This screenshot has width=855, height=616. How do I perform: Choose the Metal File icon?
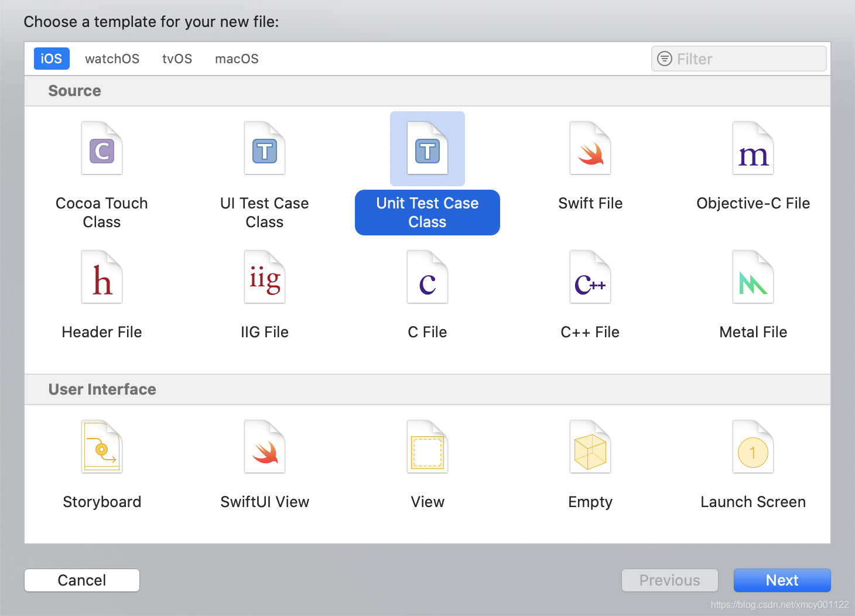click(x=753, y=277)
